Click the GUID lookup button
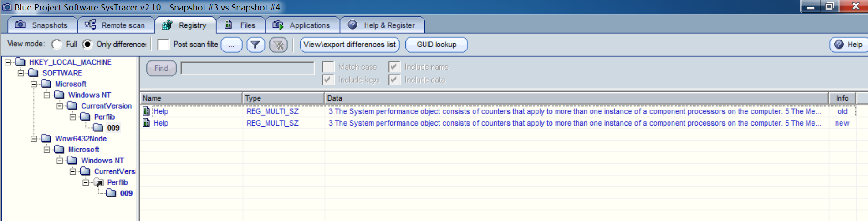 tap(436, 45)
